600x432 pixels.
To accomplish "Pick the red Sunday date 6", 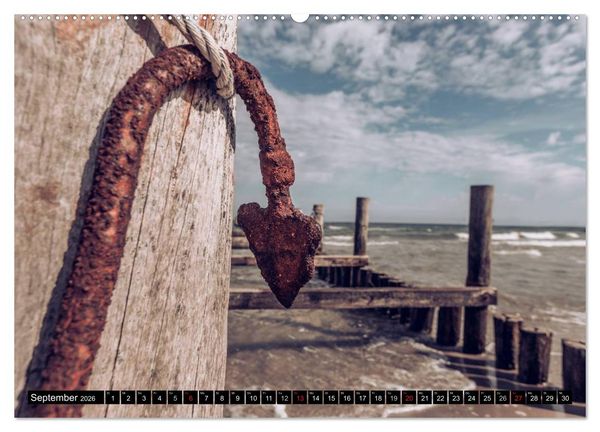I will click(x=190, y=398).
